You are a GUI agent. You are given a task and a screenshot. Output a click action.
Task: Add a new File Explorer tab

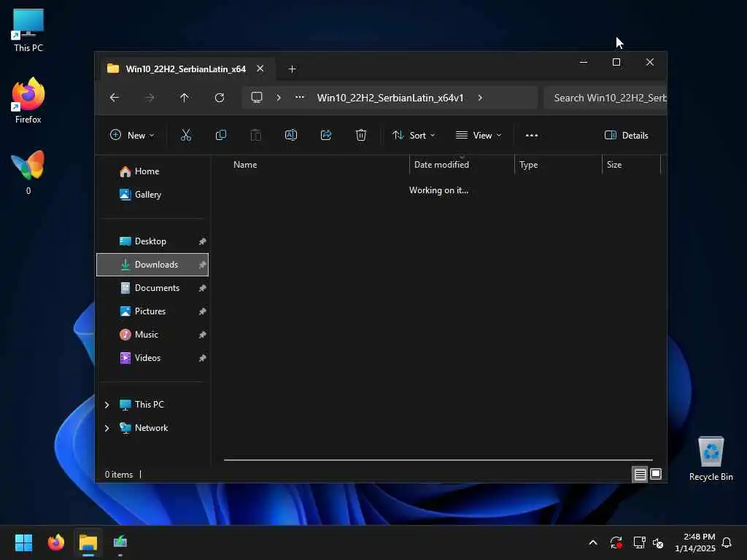pos(292,69)
